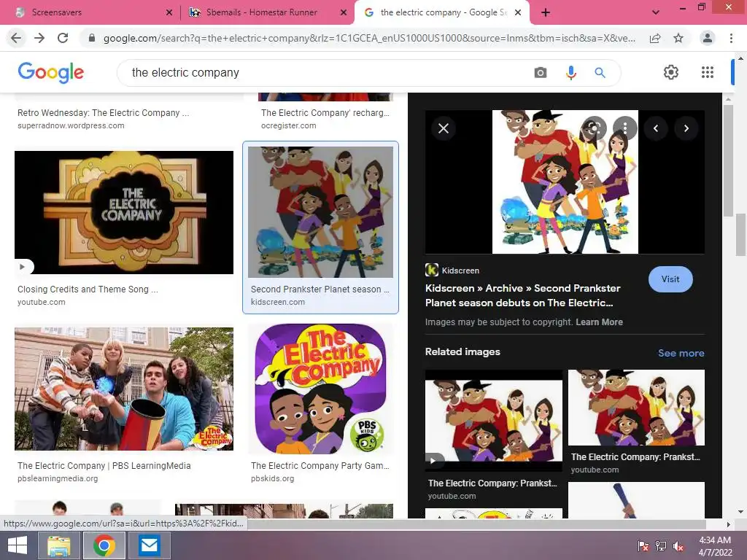Focus the Google search box
The height and width of the screenshot is (560, 747).
pyautogui.click(x=329, y=72)
